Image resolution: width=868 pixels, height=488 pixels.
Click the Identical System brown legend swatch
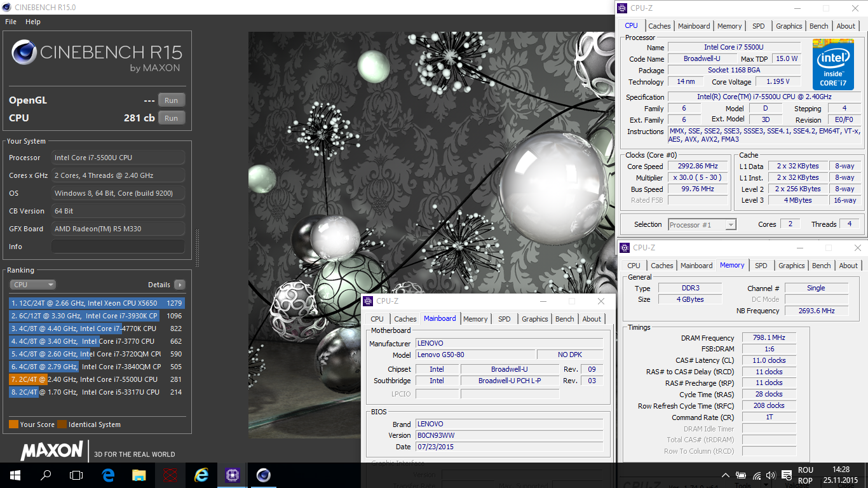click(62, 424)
